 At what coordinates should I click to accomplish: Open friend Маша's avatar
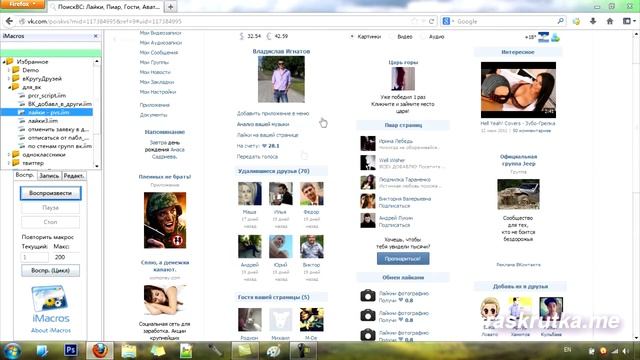[250, 193]
